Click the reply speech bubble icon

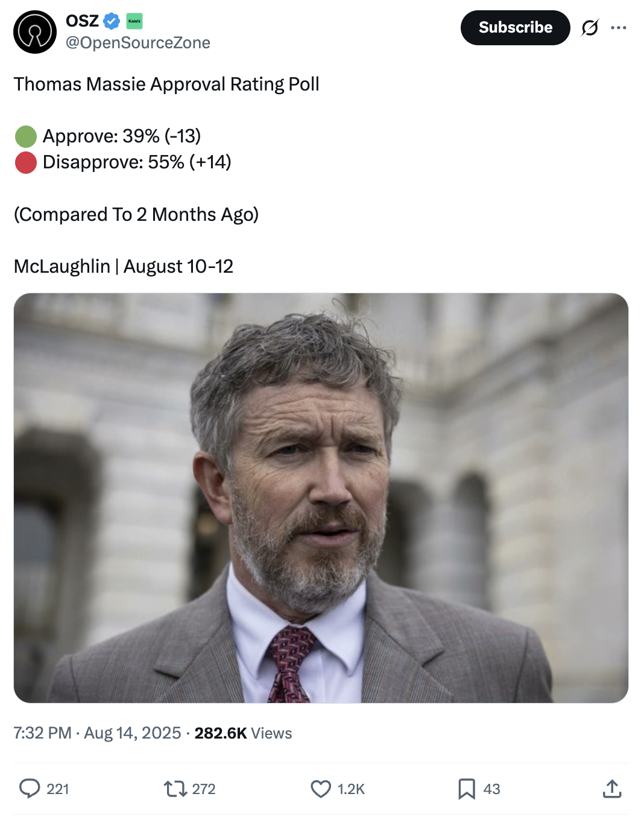tap(30, 789)
